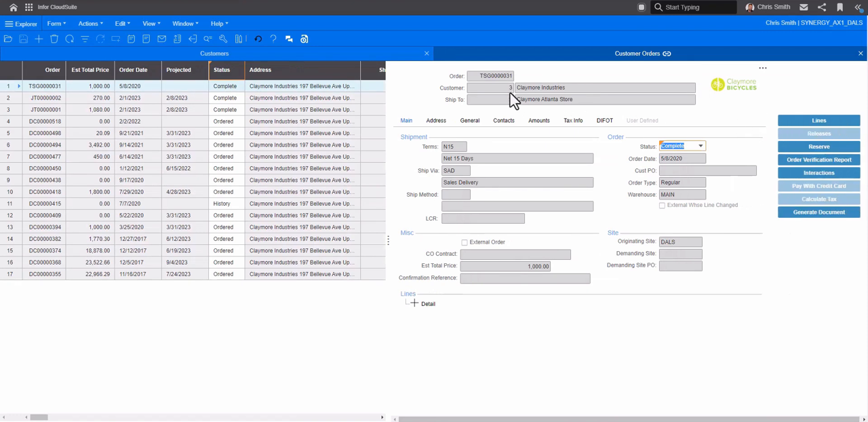The width and height of the screenshot is (868, 422).
Task: Click the Est Total Price column header
Action: point(90,70)
